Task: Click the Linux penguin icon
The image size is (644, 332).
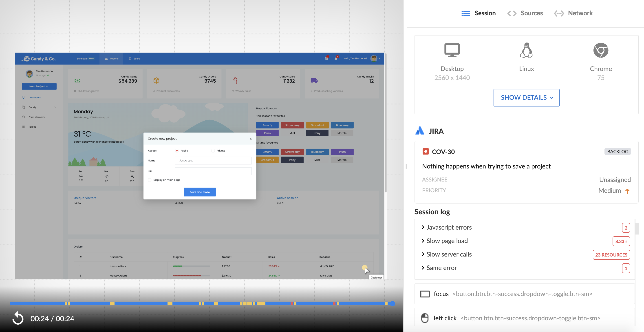Action: (x=526, y=50)
